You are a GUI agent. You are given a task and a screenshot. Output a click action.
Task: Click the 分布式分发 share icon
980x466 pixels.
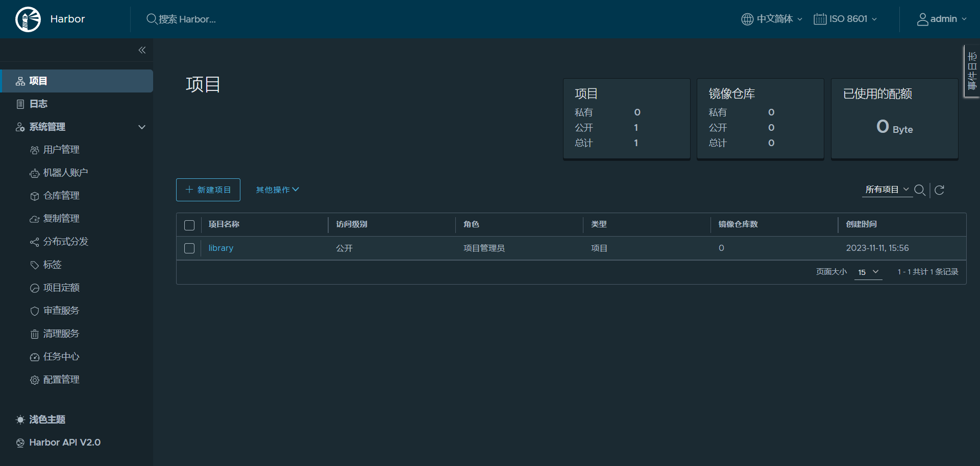34,242
